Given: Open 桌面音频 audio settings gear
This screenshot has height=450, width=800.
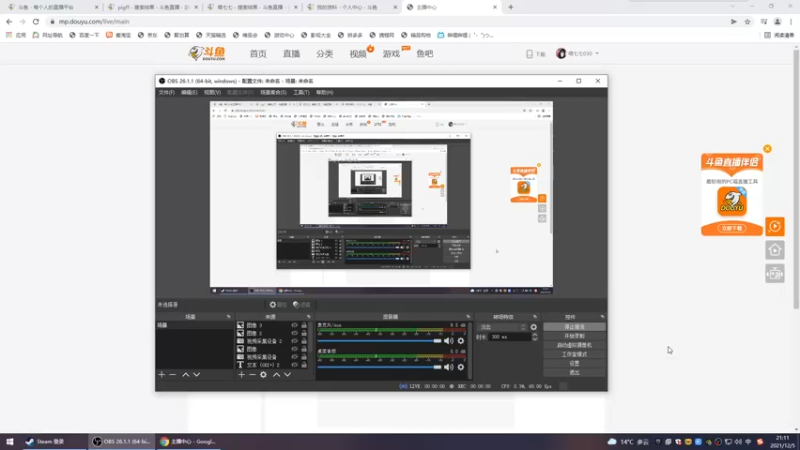Looking at the screenshot, I should point(461,367).
